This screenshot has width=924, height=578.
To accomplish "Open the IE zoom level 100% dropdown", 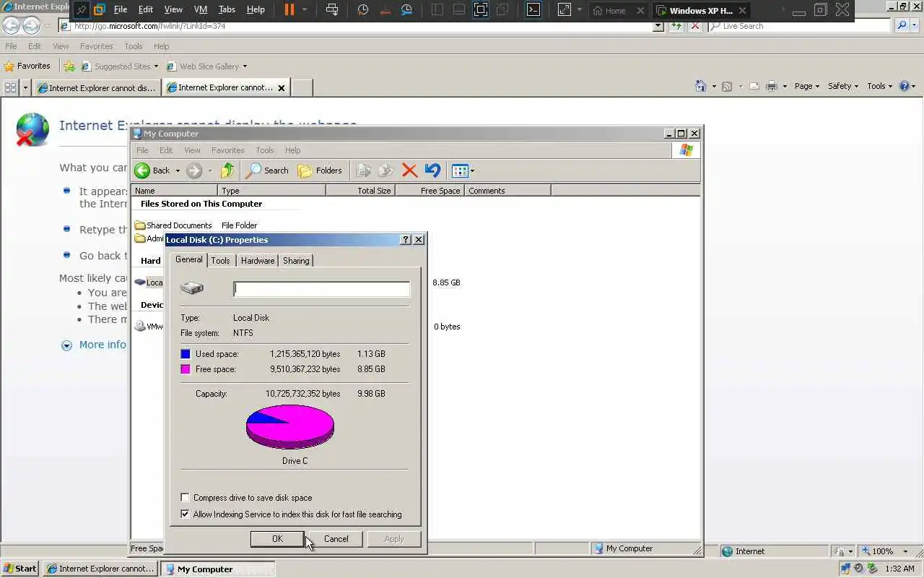I will pos(905,551).
